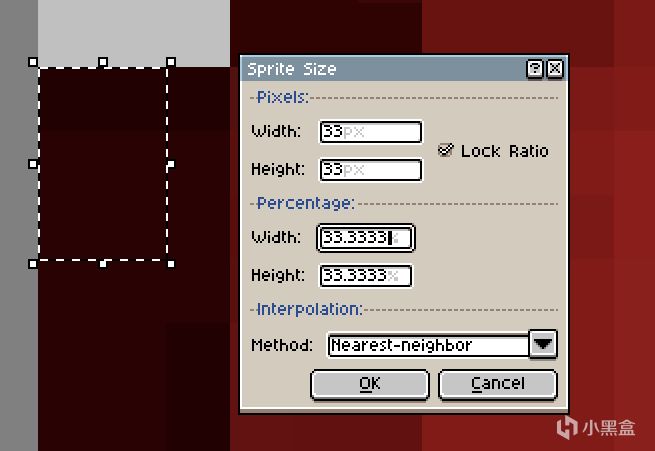Focus the Percentage Width field
Viewport: 655px width, 451px height.
pos(366,238)
